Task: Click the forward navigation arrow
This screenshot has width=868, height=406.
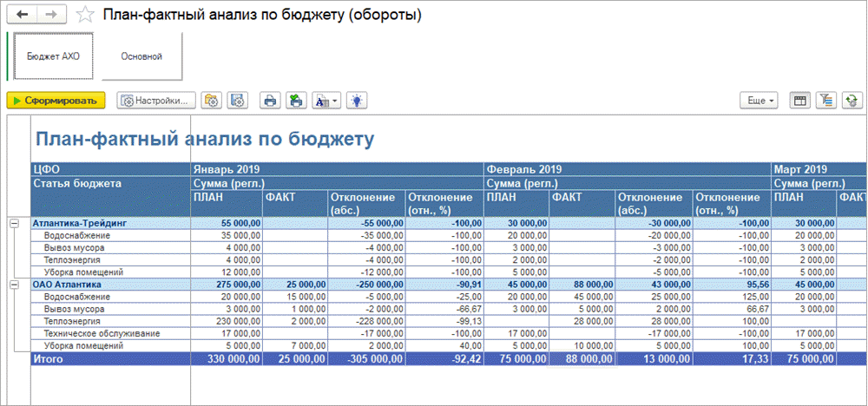Action: (50, 15)
